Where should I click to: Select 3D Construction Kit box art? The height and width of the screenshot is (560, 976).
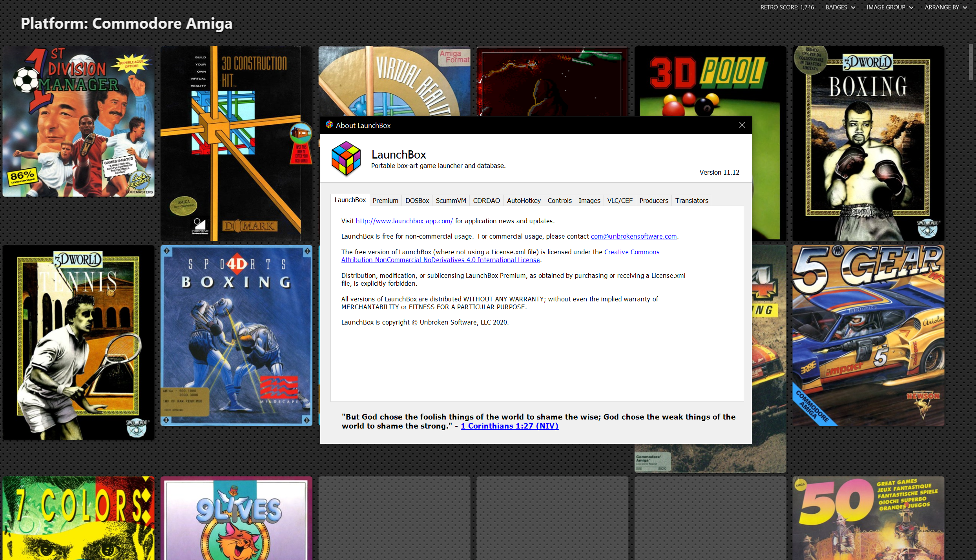click(x=237, y=144)
